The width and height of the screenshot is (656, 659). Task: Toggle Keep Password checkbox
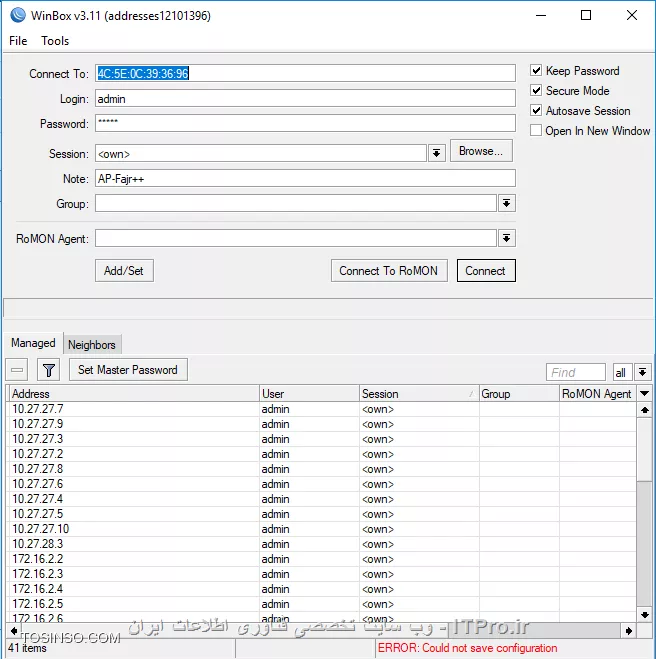[x=536, y=70]
